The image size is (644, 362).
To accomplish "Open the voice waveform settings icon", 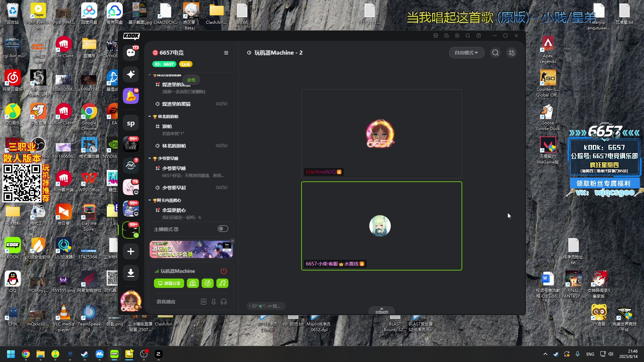I will 203,302.
